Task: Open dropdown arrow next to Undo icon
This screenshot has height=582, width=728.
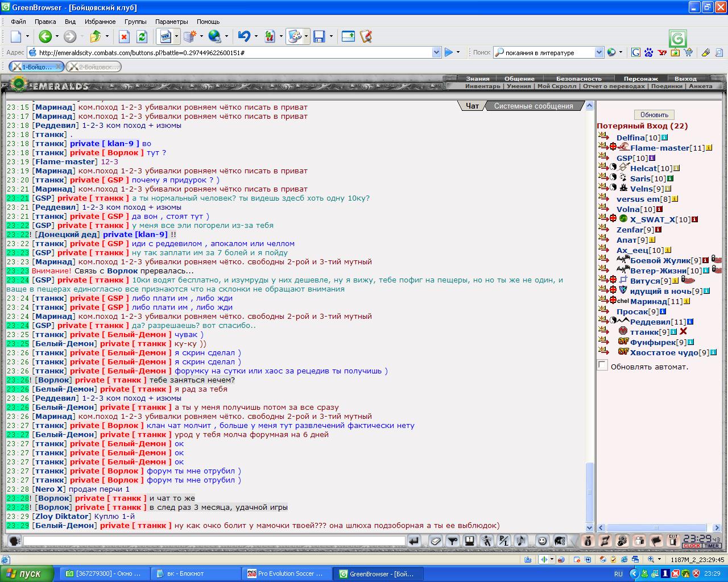Action: point(255,36)
